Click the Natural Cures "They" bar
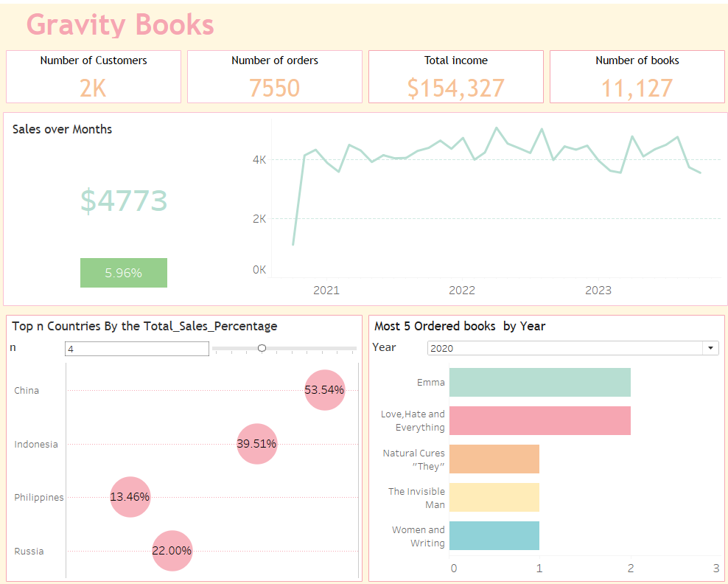 pos(494,459)
